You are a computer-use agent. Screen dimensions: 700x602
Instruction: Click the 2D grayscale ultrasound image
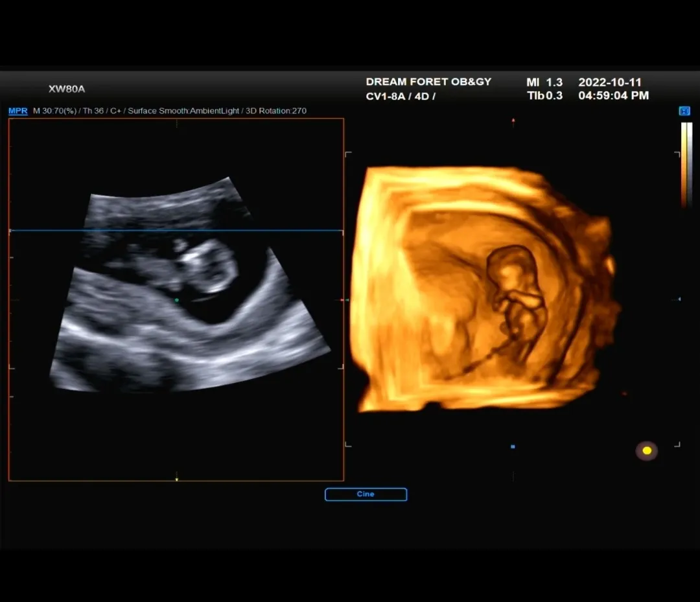(x=190, y=286)
